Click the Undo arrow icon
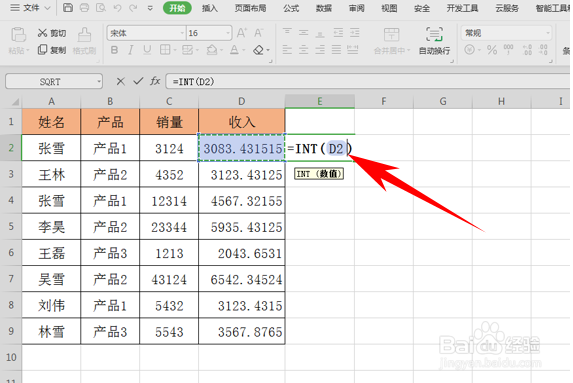 [117, 8]
